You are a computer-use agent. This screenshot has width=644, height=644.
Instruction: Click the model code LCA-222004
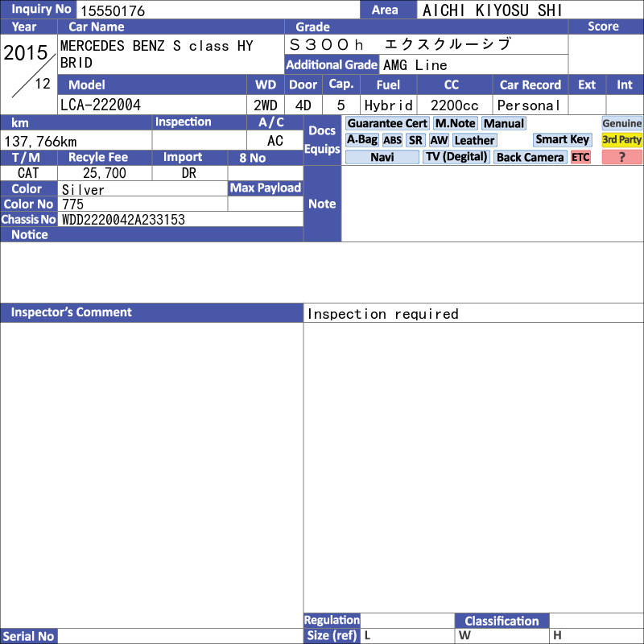pos(100,105)
